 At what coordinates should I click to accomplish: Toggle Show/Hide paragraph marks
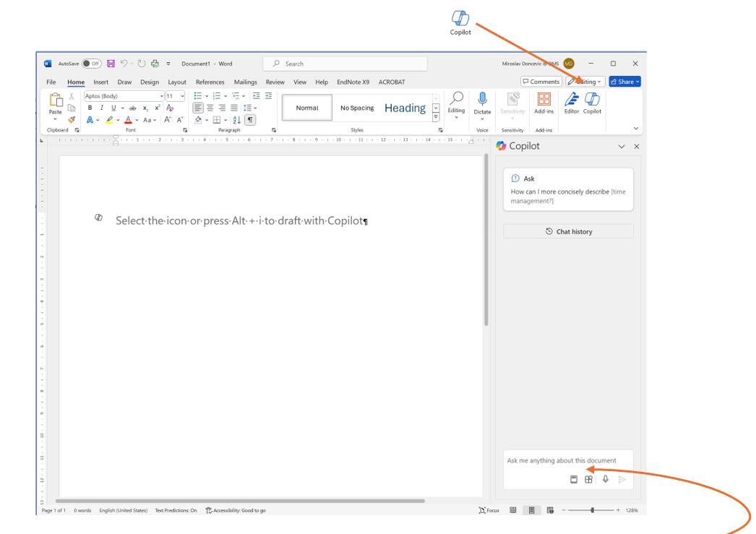point(250,119)
